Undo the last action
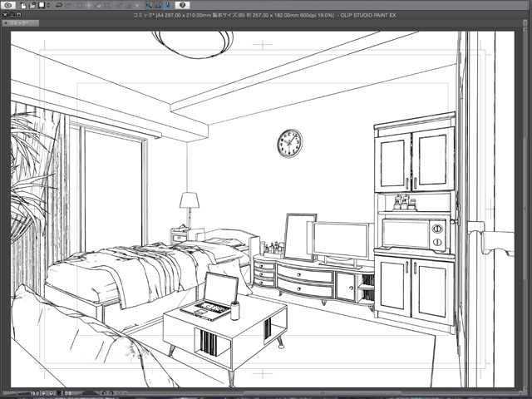532x399 pixels. [x=59, y=5]
